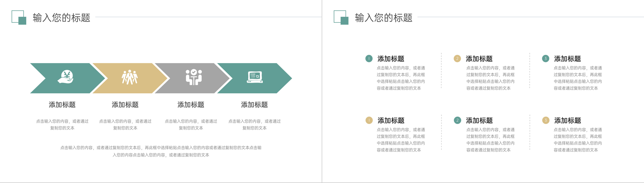Click description text under the gray arrow title
The height and width of the screenshot is (183, 644).
click(x=191, y=124)
